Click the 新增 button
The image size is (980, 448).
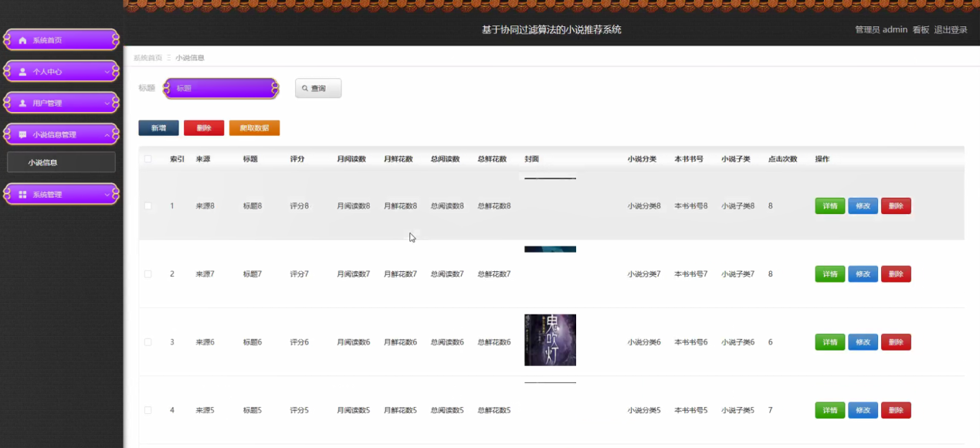[158, 127]
